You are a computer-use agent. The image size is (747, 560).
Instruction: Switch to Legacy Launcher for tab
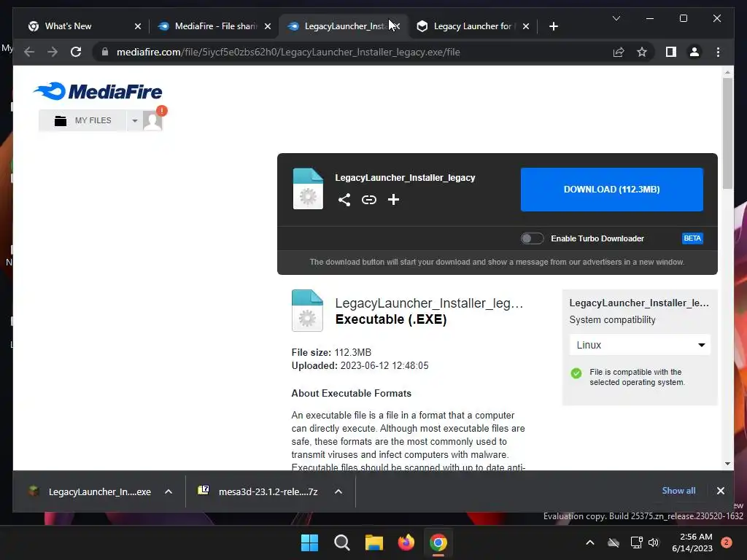473,26
